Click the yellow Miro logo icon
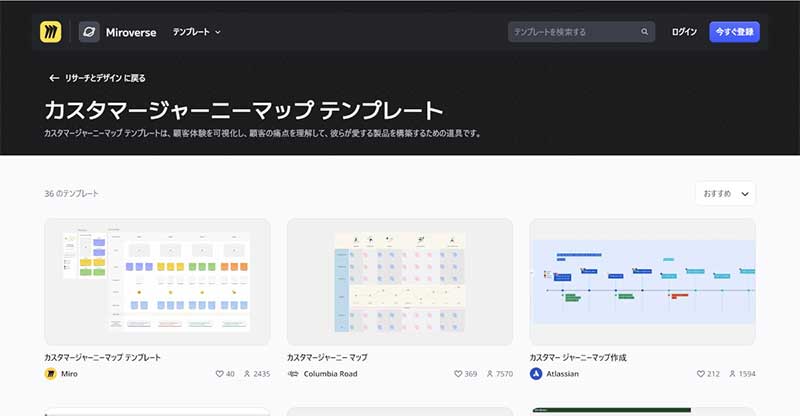This screenshot has height=416, width=800. [x=51, y=32]
